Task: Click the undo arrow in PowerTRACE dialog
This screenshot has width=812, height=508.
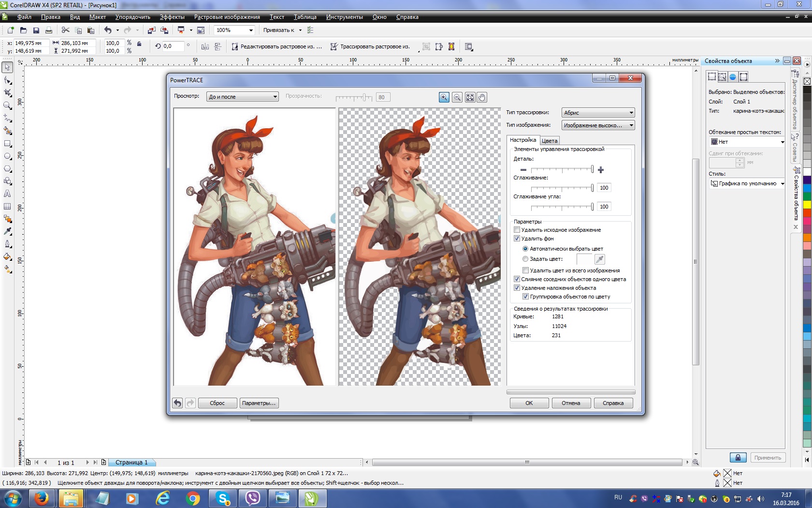Action: coord(177,403)
